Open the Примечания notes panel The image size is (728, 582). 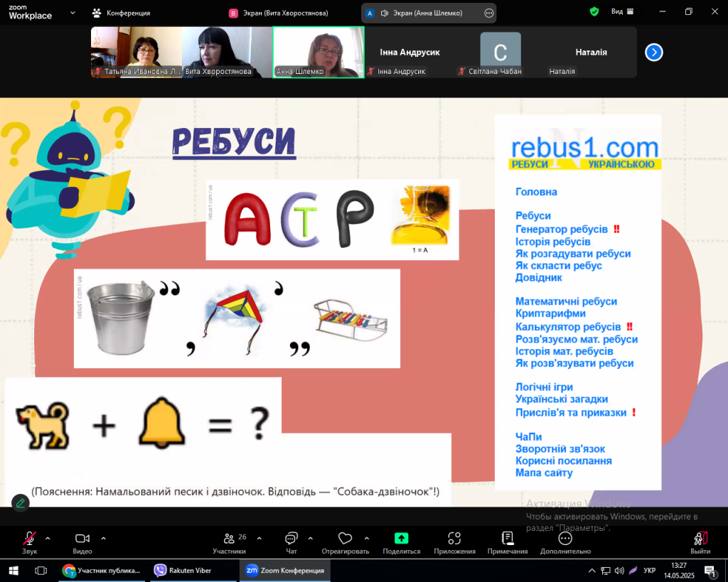pyautogui.click(x=508, y=542)
